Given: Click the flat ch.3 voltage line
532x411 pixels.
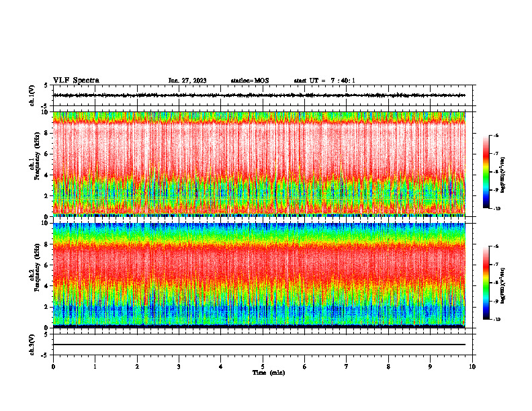Looking at the screenshot, I should (259, 345).
